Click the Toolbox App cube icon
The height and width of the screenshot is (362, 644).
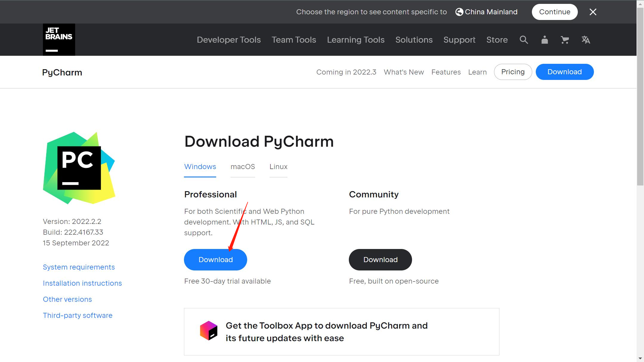click(209, 331)
